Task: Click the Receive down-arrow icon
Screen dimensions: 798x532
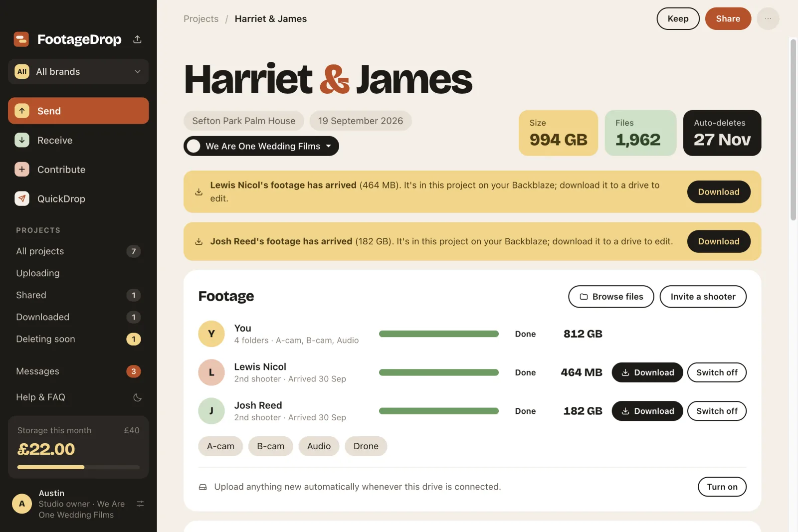Action: [22, 140]
